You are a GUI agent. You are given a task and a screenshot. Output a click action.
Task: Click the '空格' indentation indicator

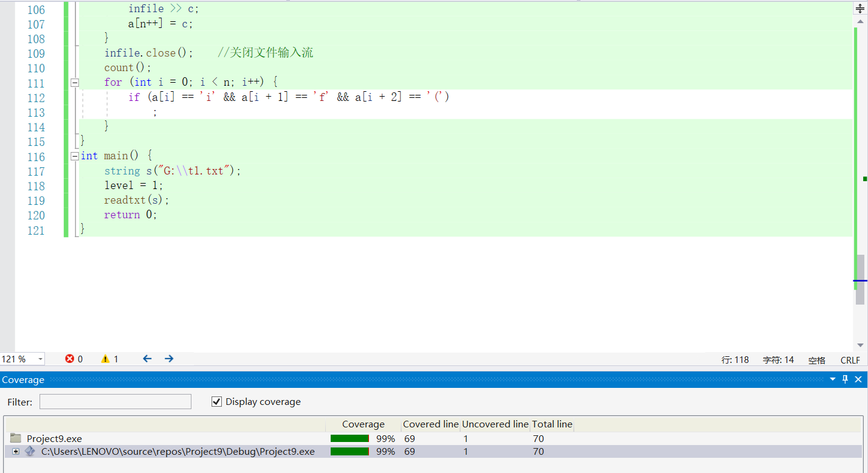(817, 360)
